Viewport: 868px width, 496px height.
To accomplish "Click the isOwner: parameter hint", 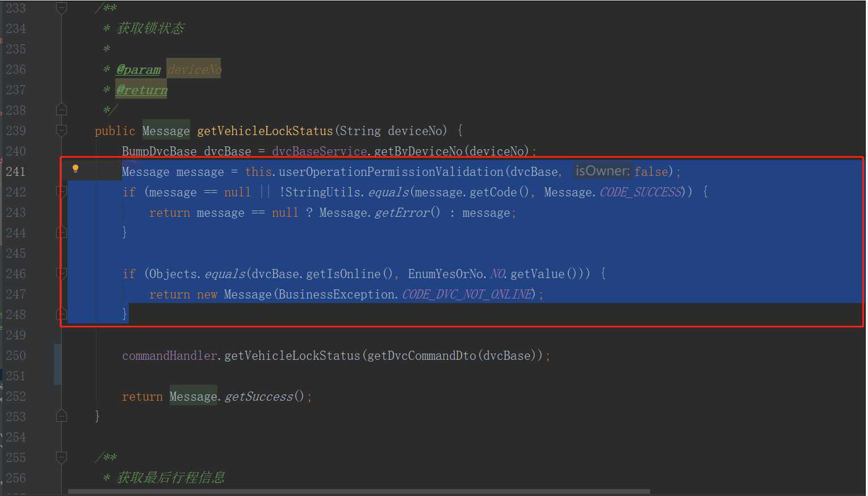I will tap(602, 171).
